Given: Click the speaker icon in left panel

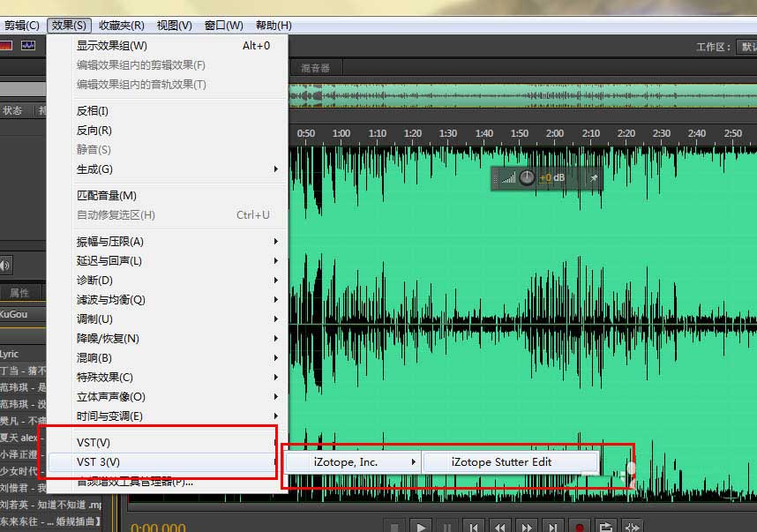Looking at the screenshot, I should [4, 265].
